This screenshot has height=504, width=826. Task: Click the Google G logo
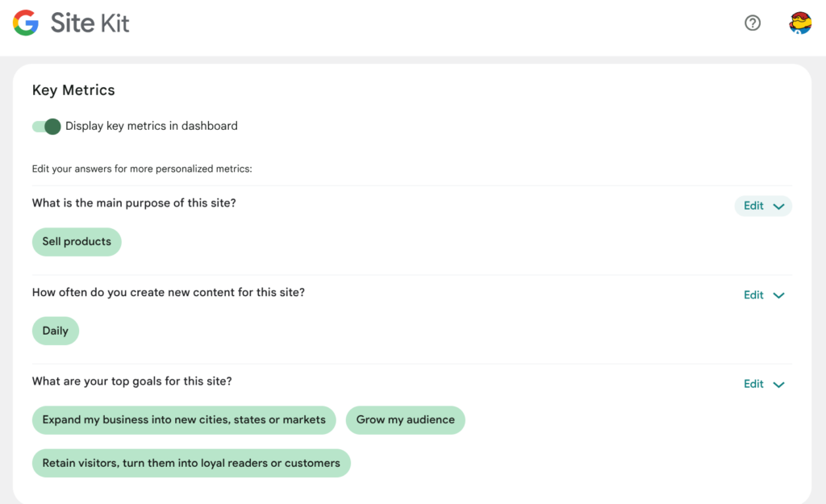point(26,23)
